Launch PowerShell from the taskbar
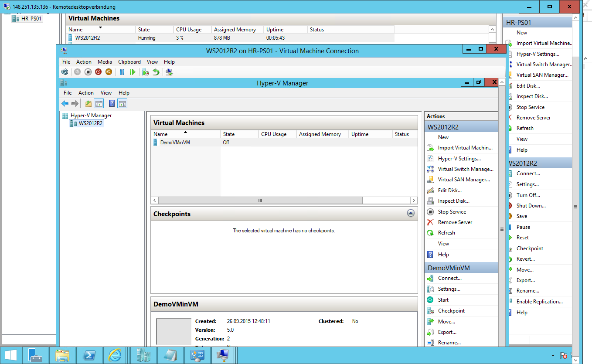 coord(89,355)
